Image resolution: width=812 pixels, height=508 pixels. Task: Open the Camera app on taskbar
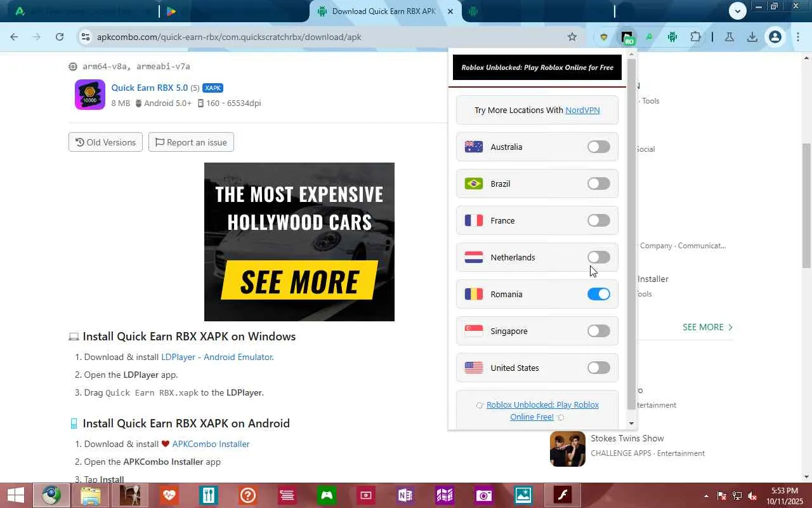484,495
